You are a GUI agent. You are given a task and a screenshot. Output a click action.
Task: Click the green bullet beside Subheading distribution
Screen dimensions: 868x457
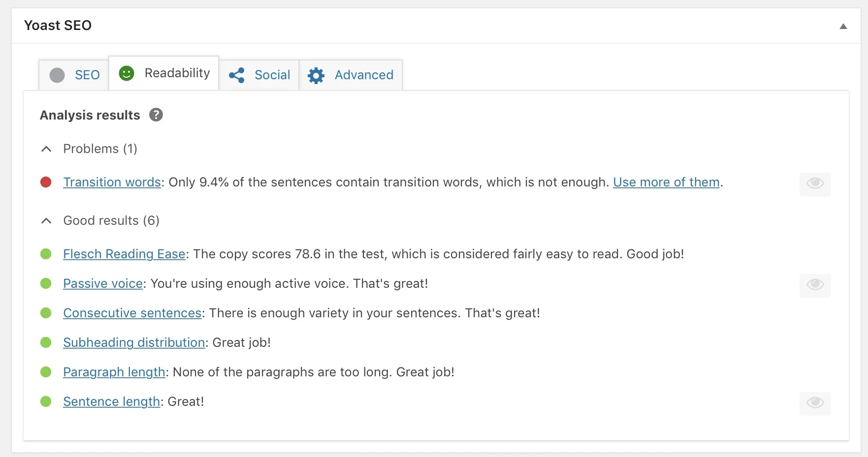click(x=46, y=342)
